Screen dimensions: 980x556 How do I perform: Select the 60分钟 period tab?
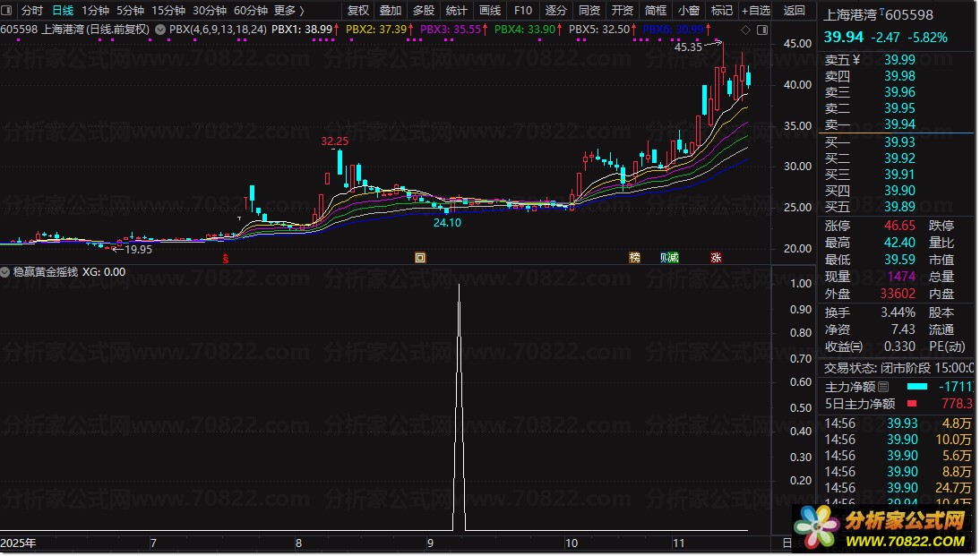251,11
